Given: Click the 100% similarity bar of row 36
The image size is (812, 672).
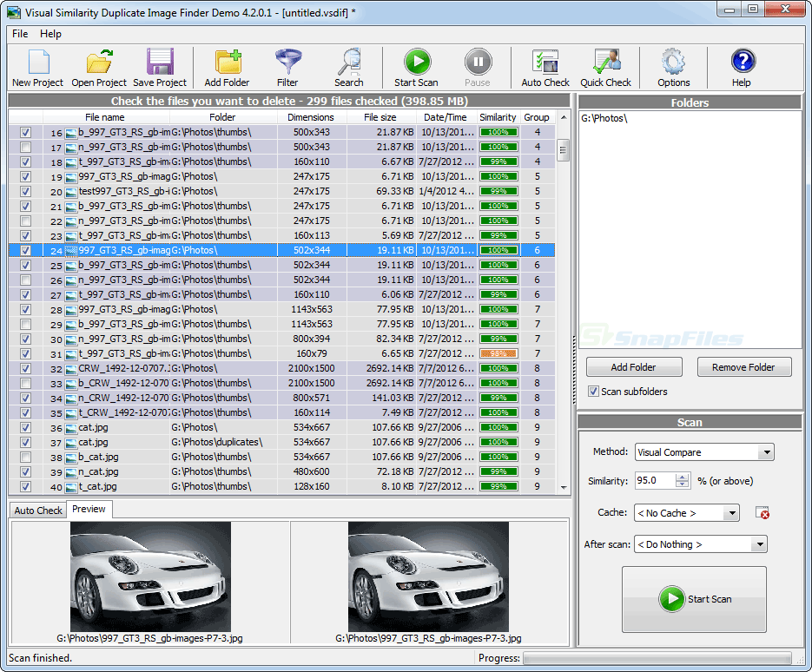Looking at the screenshot, I should 498,428.
